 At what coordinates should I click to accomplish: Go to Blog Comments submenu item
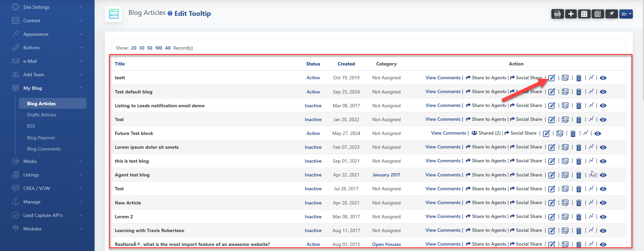click(x=44, y=149)
